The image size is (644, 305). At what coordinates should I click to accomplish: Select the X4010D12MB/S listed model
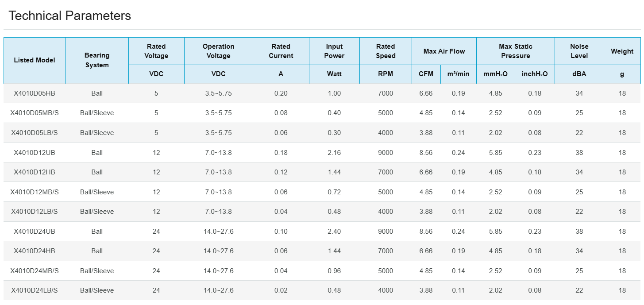click(35, 192)
